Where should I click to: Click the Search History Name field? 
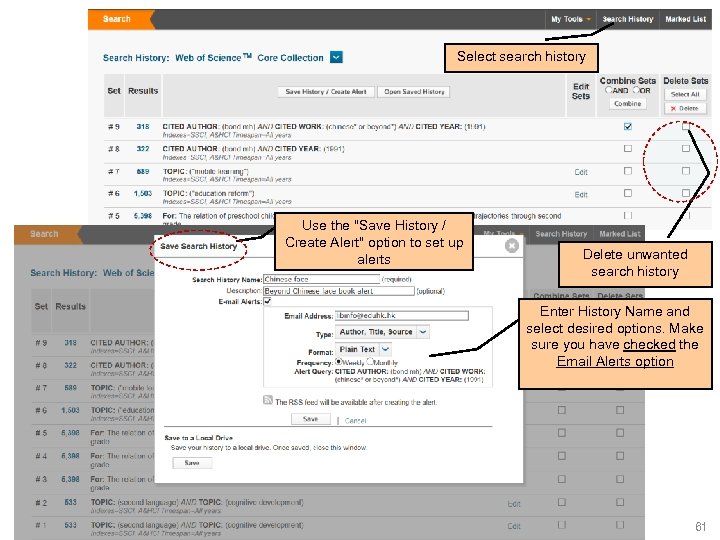tap(321, 279)
